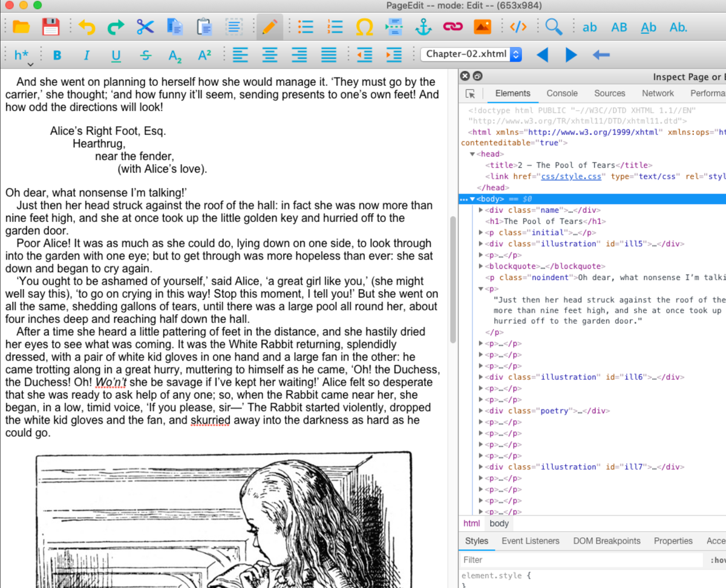Viewport: 726px width, 588px height.
Task: Toggle bold formatting
Action: click(57, 55)
